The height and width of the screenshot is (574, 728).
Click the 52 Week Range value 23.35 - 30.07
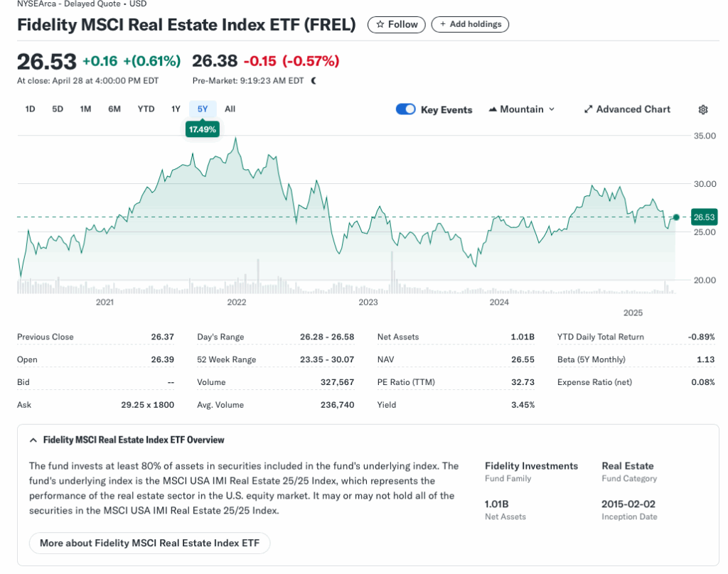click(x=327, y=359)
